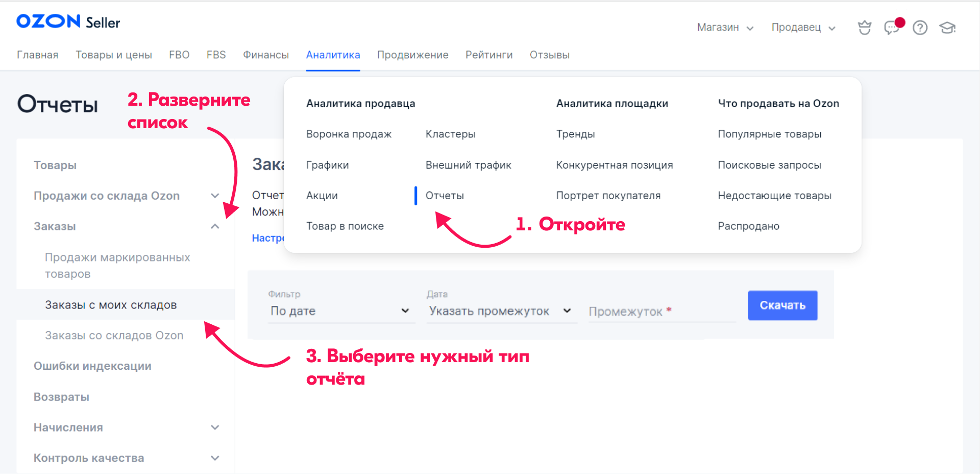980x474 pixels.
Task: Expand the Магазин dropdown
Action: pyautogui.click(x=725, y=28)
